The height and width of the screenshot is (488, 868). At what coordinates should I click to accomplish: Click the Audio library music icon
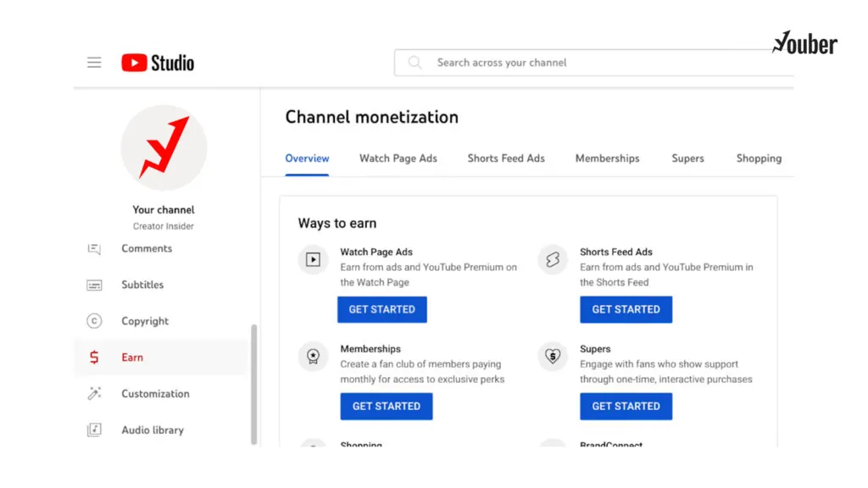94,430
